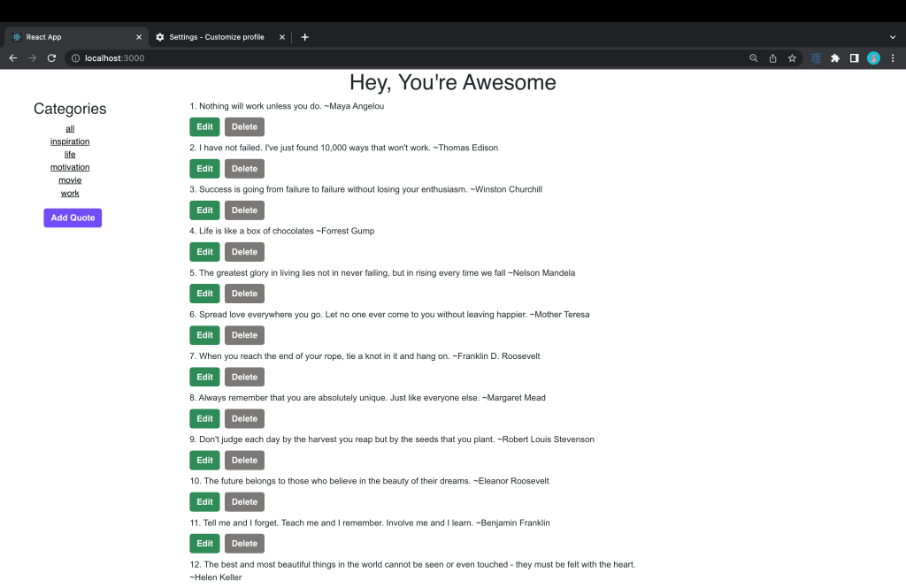The width and height of the screenshot is (906, 588).
Task: Click the browser reload page icon
Action: click(51, 58)
